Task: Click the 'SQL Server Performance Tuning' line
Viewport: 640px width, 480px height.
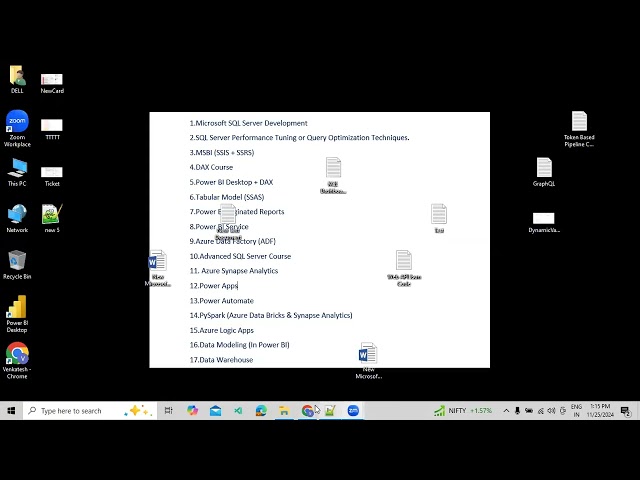Action: click(x=299, y=138)
